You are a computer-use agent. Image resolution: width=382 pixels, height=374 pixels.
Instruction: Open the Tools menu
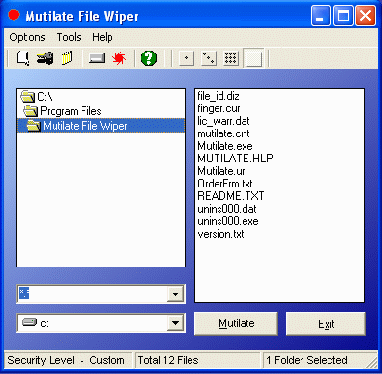[x=69, y=37]
